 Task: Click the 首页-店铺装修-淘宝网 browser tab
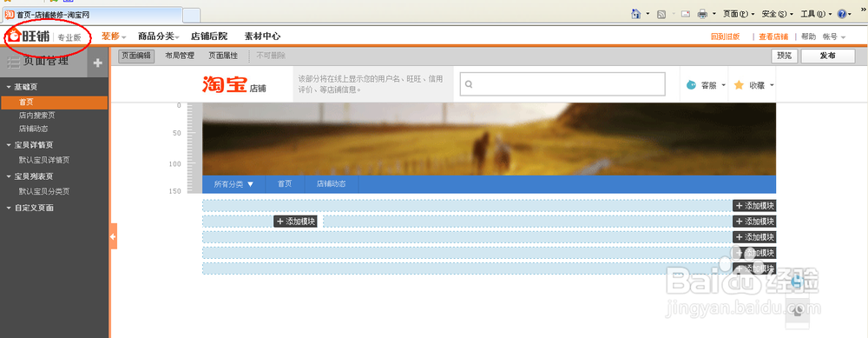coord(92,15)
